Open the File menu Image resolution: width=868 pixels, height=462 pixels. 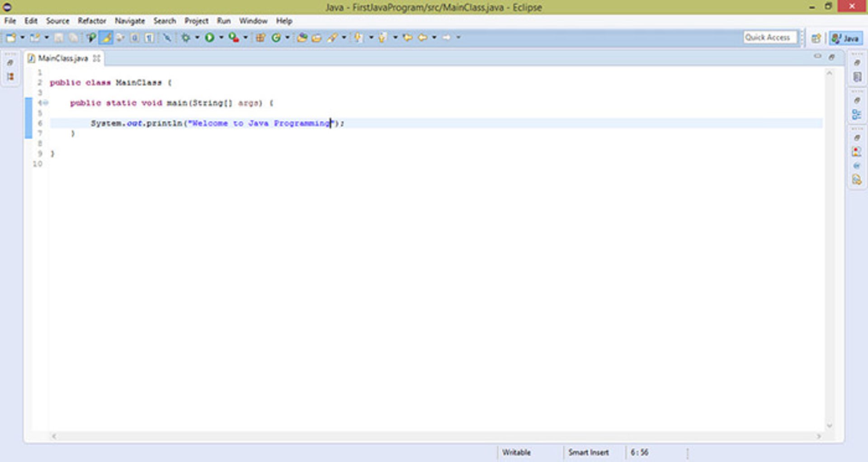(x=10, y=21)
